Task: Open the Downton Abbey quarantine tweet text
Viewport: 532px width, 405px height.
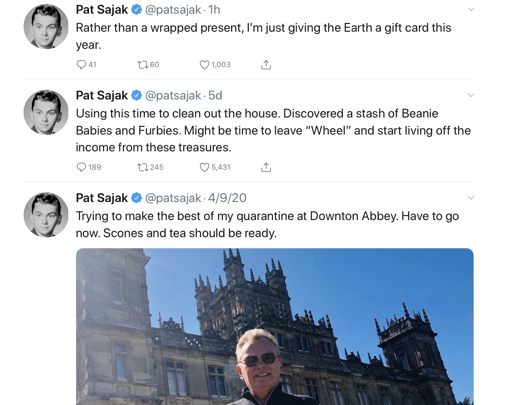Action: 267,224
